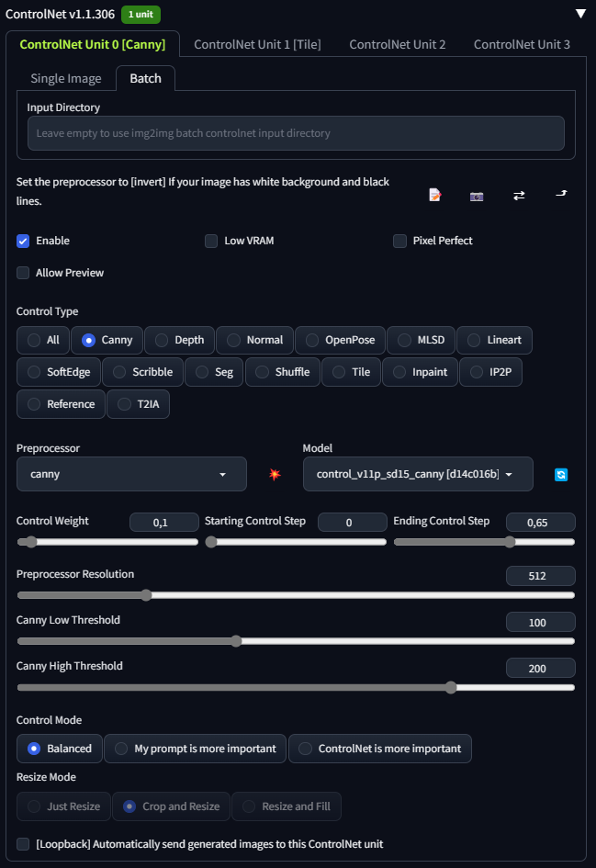The width and height of the screenshot is (596, 868).
Task: Enable the Low VRAM checkbox
Action: click(x=211, y=241)
